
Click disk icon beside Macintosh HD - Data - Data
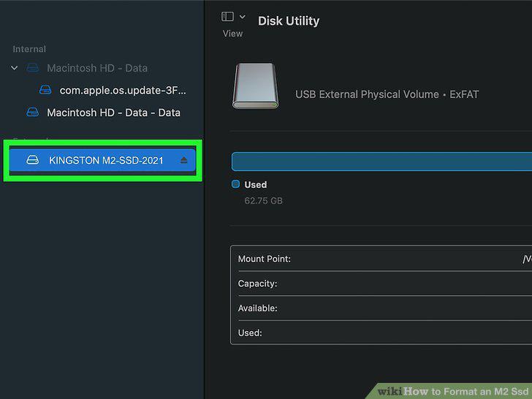click(33, 112)
